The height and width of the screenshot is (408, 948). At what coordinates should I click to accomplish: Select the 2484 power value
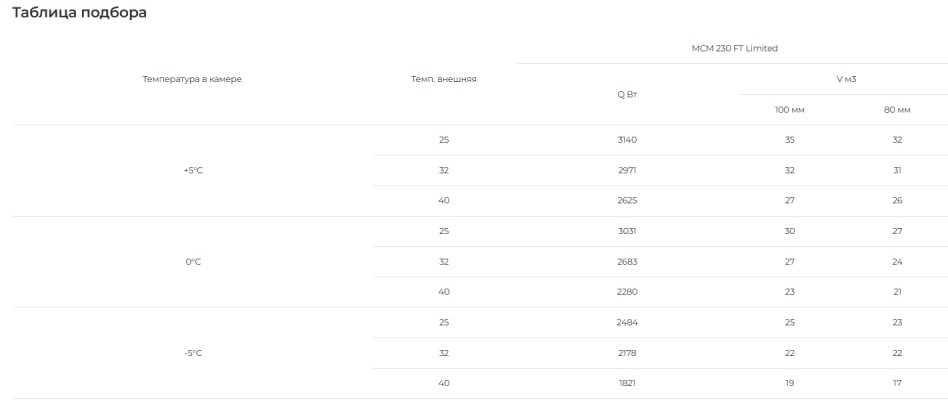(627, 322)
